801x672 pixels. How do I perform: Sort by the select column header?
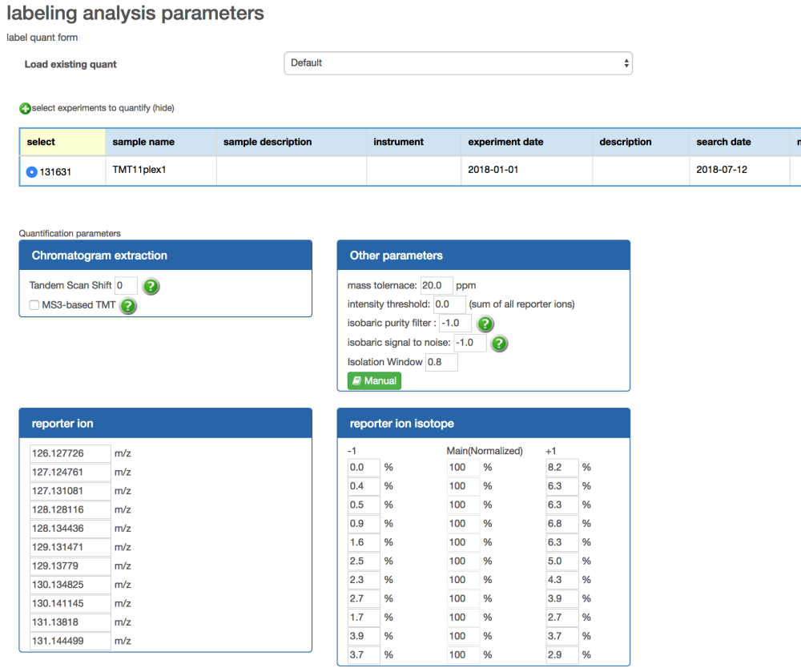[62, 142]
